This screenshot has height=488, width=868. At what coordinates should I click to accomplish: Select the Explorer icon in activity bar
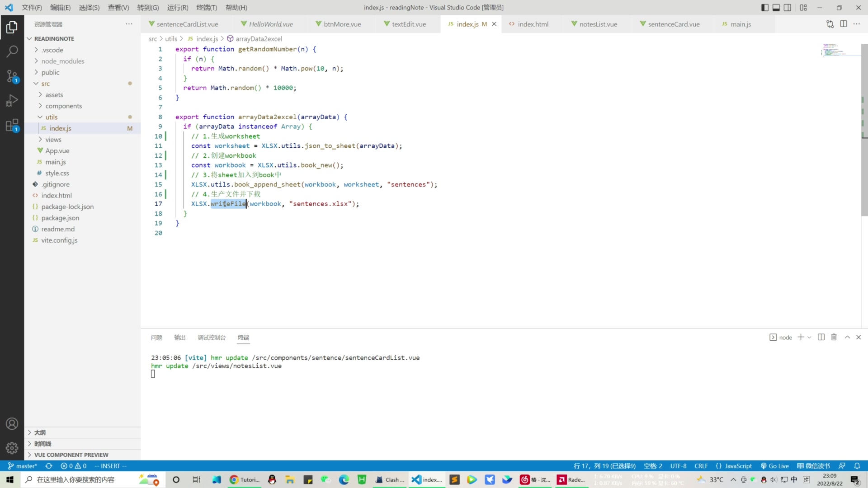pos(12,28)
